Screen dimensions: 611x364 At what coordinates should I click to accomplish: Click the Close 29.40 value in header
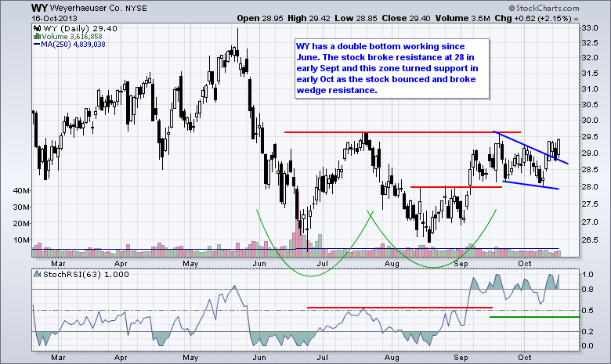[406, 18]
